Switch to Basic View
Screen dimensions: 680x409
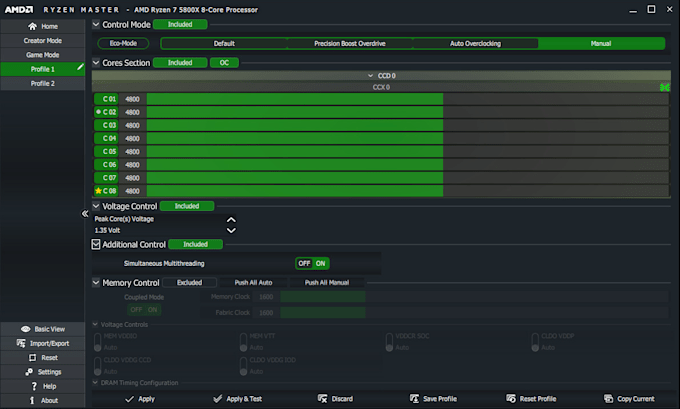click(x=42, y=329)
